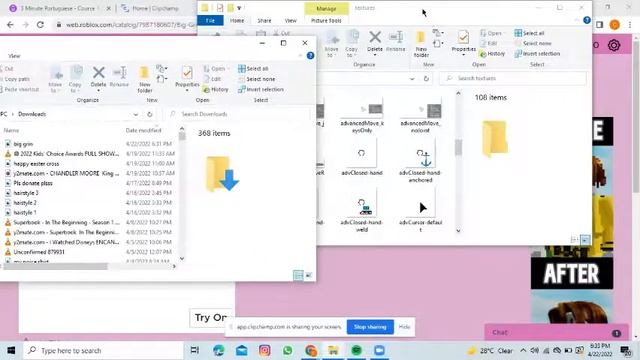The image size is (640, 360).
Task: Sort by the Name column header
Action: (11, 130)
